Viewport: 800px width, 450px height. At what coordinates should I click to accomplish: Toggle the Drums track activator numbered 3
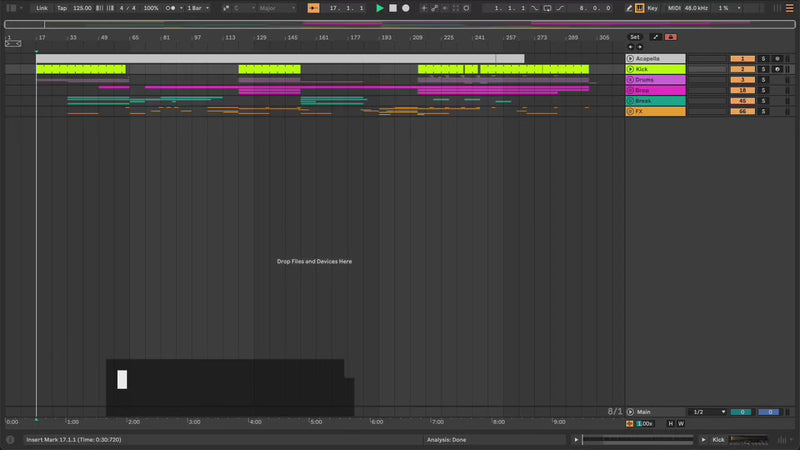[742, 80]
